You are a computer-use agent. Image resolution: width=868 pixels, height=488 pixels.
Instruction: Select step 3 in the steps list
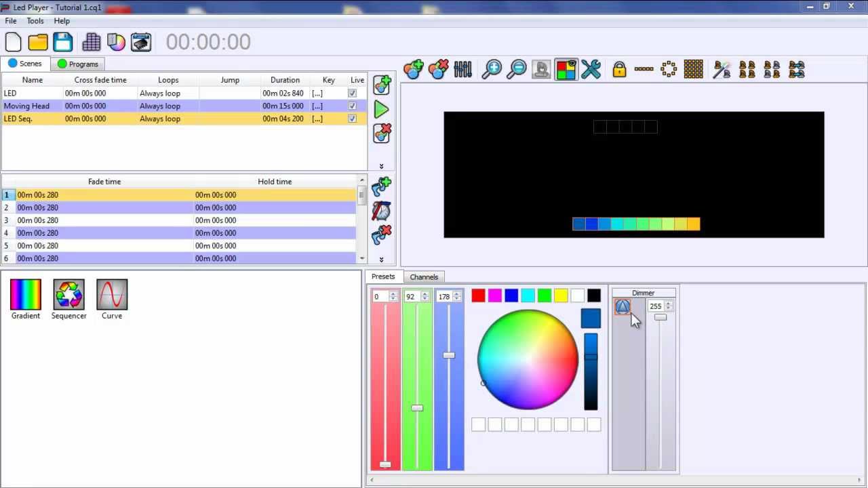tap(179, 220)
